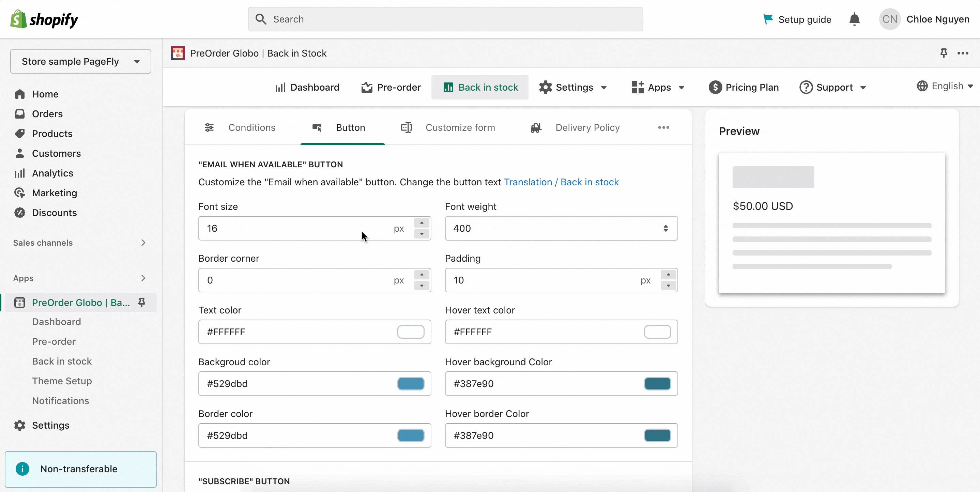Click the PreOrder Globo app icon in header
Viewport: 980px width, 492px height.
pyautogui.click(x=178, y=53)
